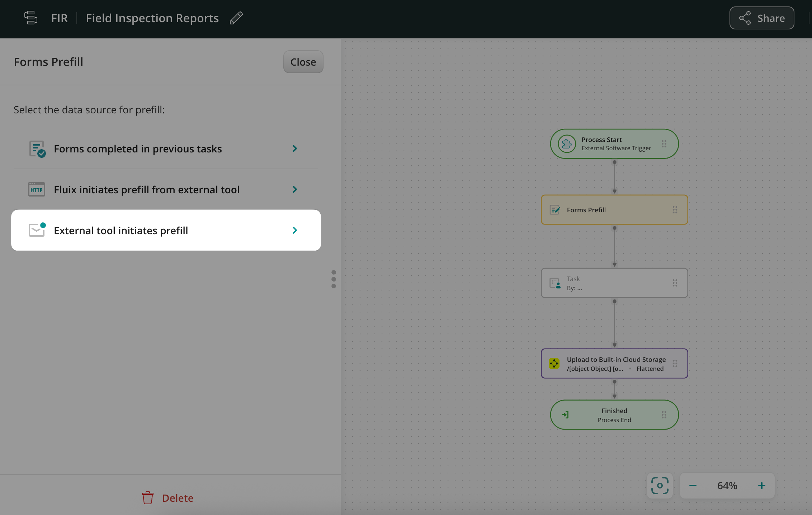Image resolution: width=812 pixels, height=515 pixels.
Task: Expand Fluix initiates prefill from external tool
Action: point(294,189)
